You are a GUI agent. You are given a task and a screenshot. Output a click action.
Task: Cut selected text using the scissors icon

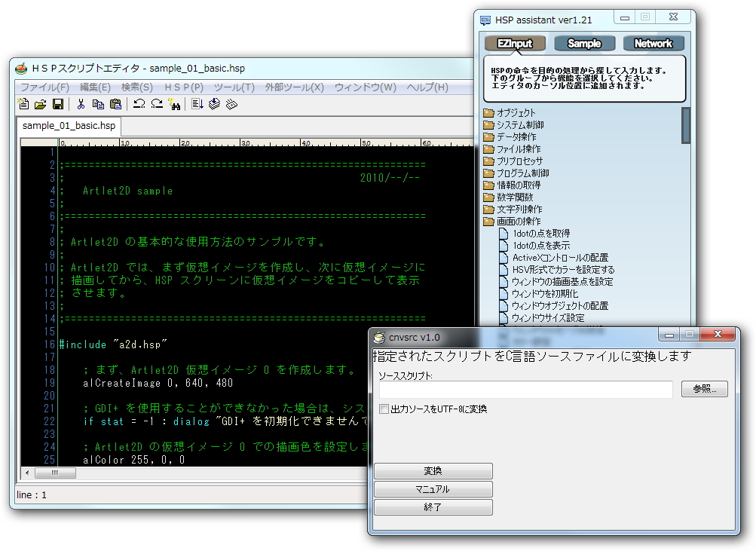point(81,103)
